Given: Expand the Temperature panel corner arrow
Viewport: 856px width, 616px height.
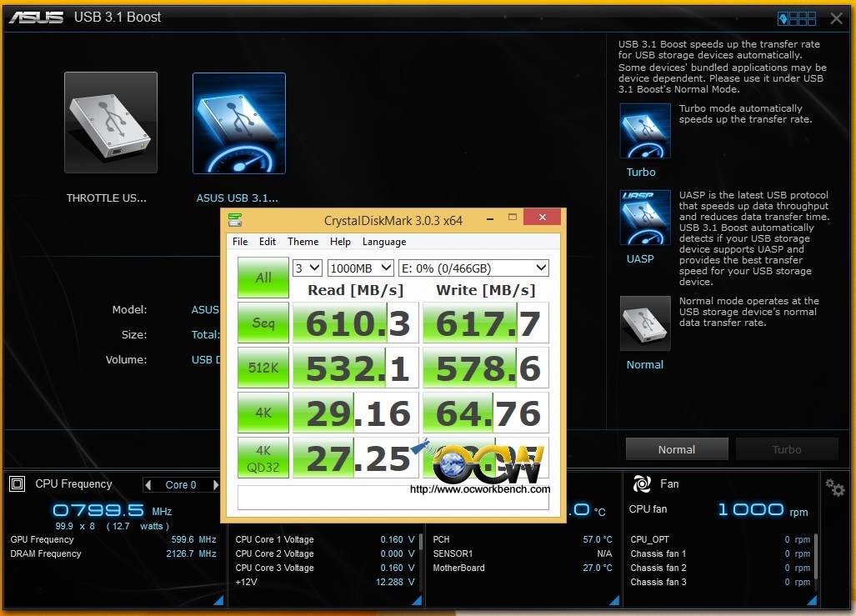Looking at the screenshot, I should 614,600.
